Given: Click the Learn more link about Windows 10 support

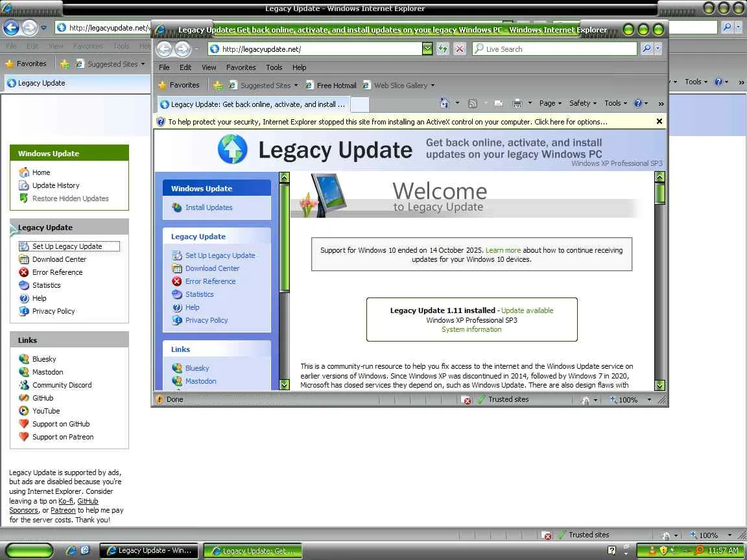Looking at the screenshot, I should point(503,250).
